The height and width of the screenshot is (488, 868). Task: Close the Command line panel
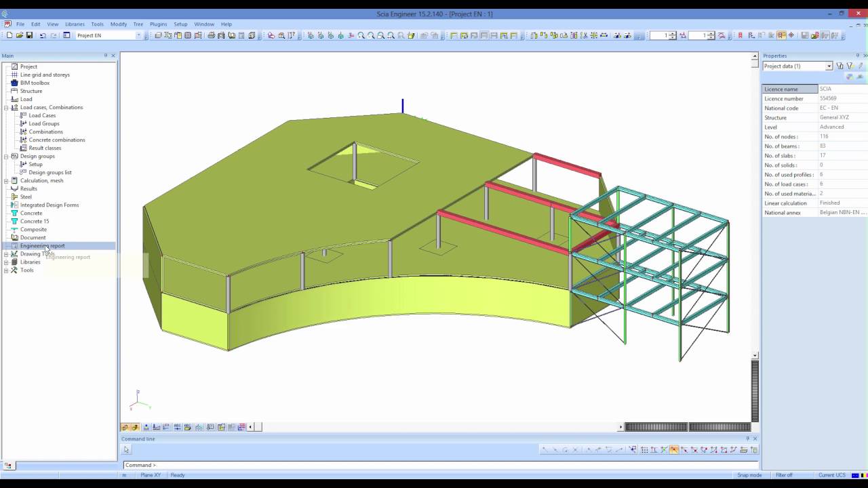click(755, 439)
